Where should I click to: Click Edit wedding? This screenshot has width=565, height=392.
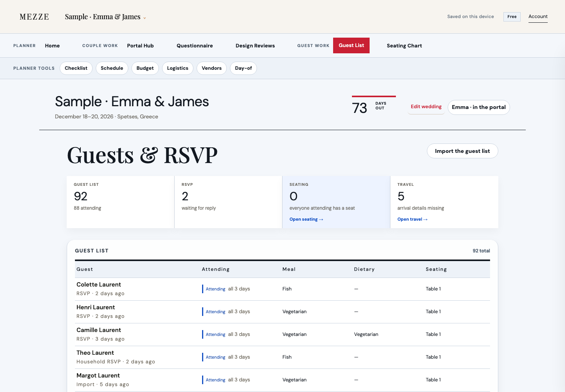click(426, 107)
